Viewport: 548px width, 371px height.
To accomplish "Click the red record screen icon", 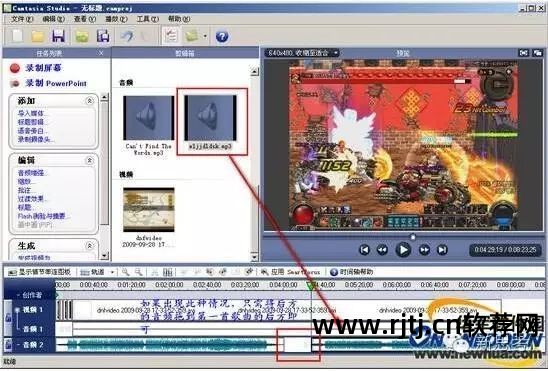I will click(15, 68).
